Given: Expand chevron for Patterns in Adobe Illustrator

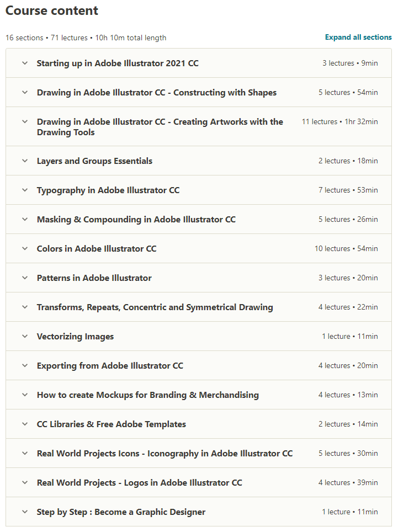Looking at the screenshot, I should point(25,278).
